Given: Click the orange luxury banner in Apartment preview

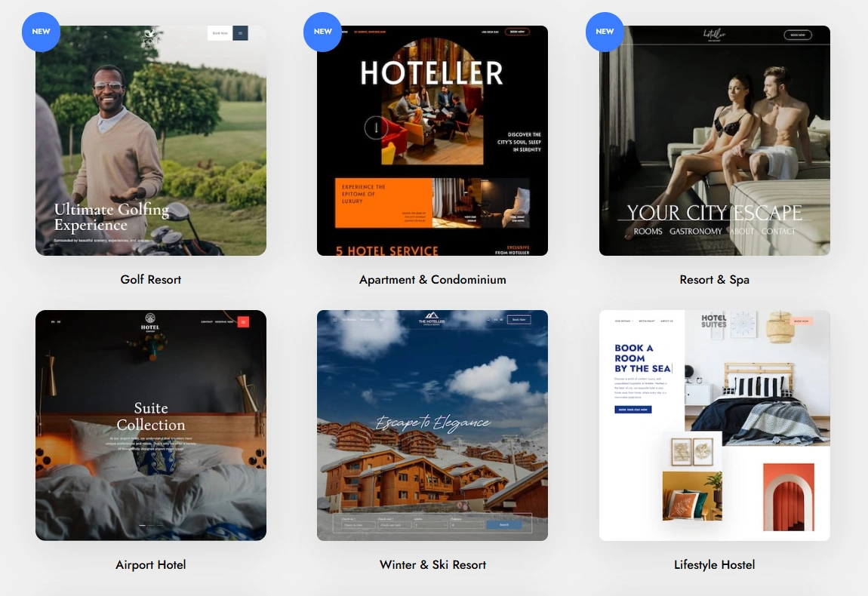Looking at the screenshot, I should tap(383, 202).
